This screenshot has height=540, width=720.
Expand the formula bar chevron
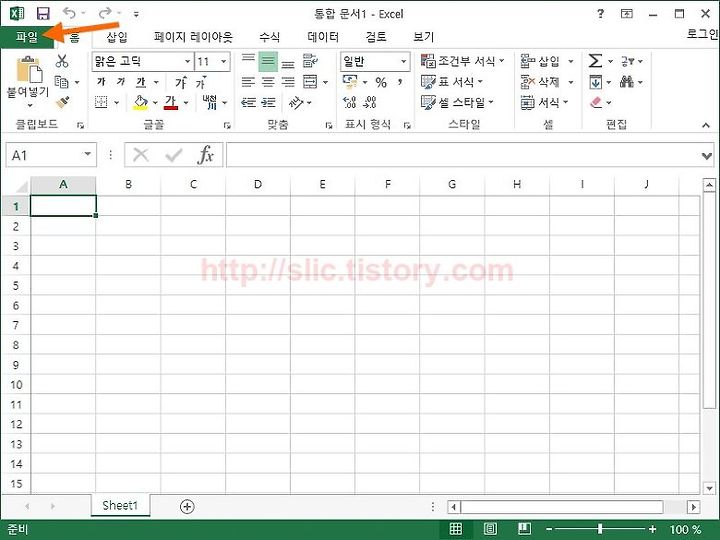point(707,156)
